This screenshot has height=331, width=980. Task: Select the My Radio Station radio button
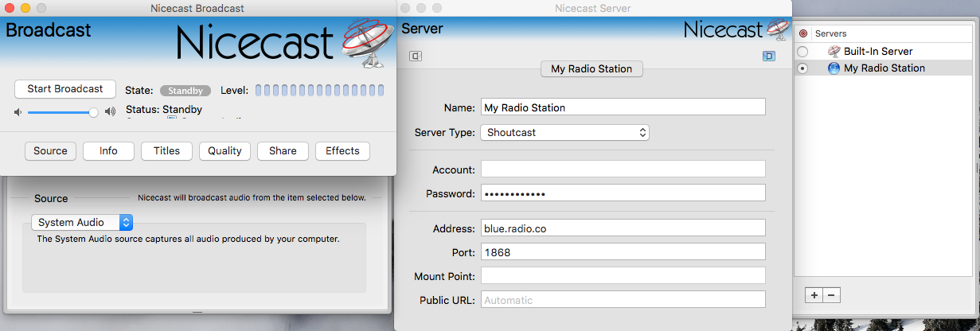pos(802,68)
